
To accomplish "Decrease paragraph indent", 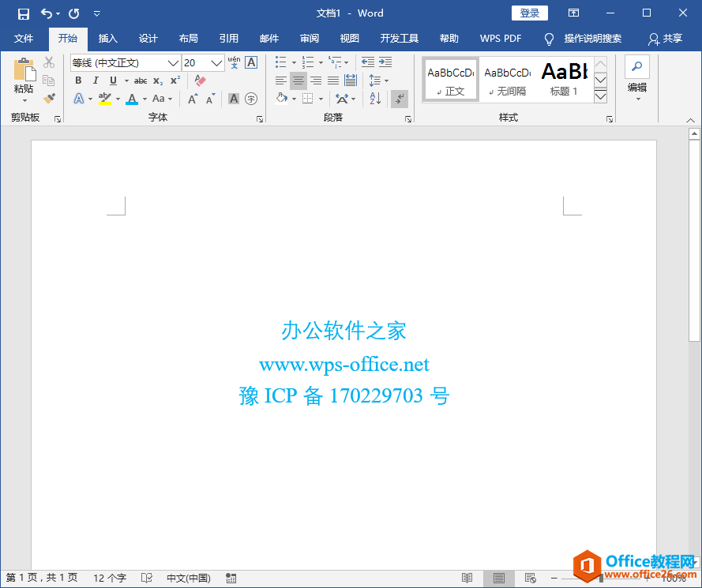I will (x=368, y=62).
